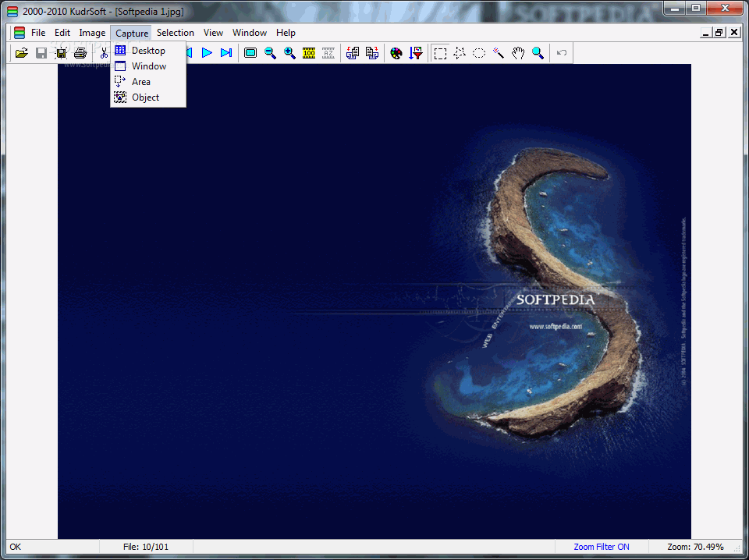
Task: Click the zoom in magnifier
Action: click(289, 53)
